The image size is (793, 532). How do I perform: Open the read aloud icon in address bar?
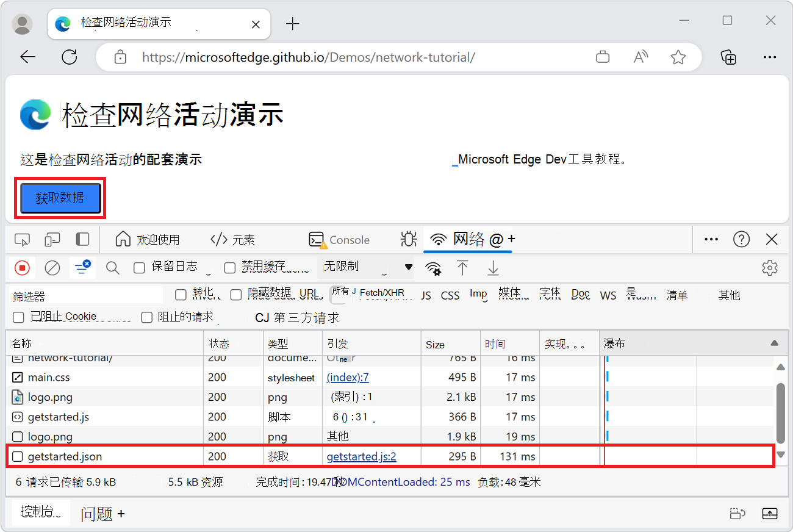pyautogui.click(x=640, y=57)
